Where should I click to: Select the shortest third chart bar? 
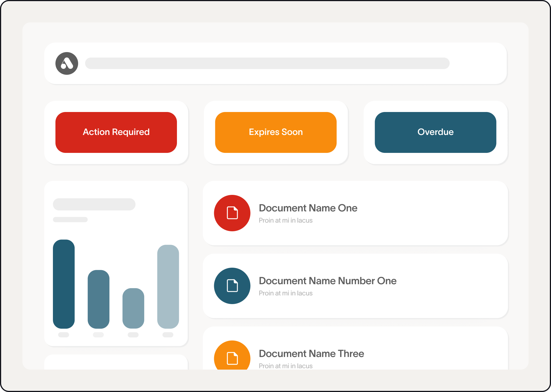tap(133, 308)
